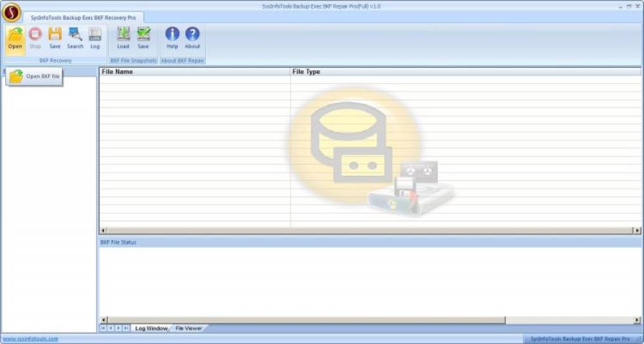644x344 pixels.
Task: Click the round SysInfoTools application logo button
Action: pyautogui.click(x=11, y=12)
